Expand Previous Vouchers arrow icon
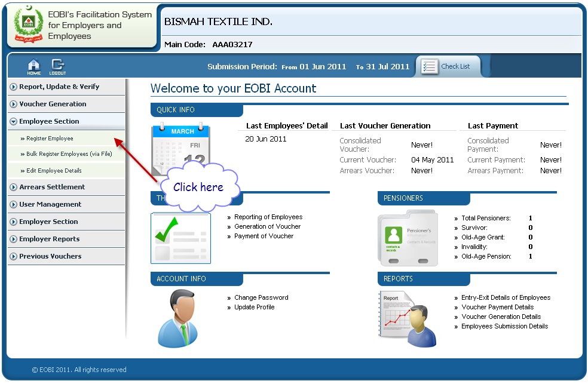 point(14,256)
